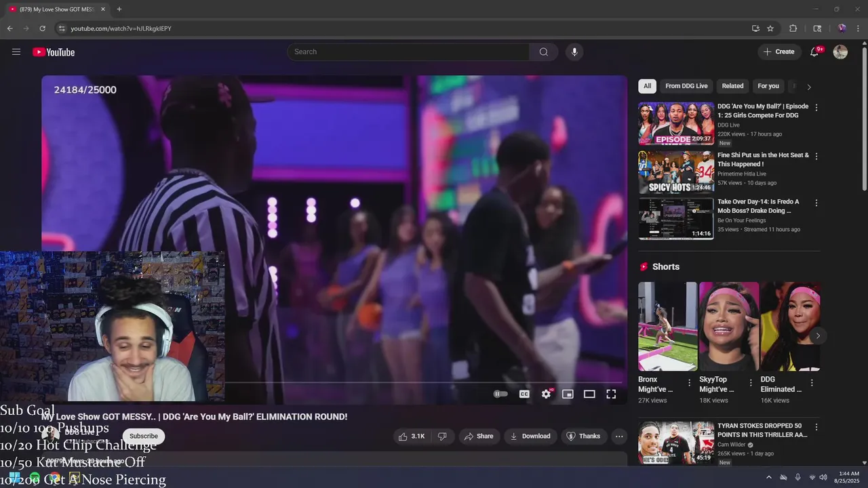Click the Cam Wilder channel name
This screenshot has width=868, height=488.
732,445
